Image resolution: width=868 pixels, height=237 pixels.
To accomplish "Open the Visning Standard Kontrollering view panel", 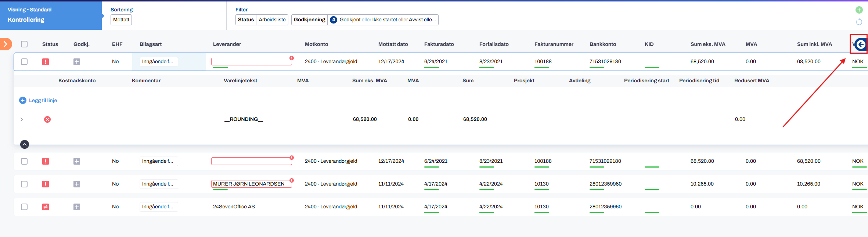I will 51,15.
